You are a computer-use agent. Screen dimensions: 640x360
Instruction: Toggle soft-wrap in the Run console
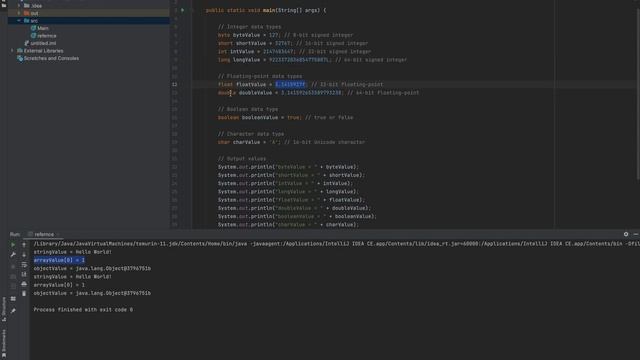click(24, 264)
